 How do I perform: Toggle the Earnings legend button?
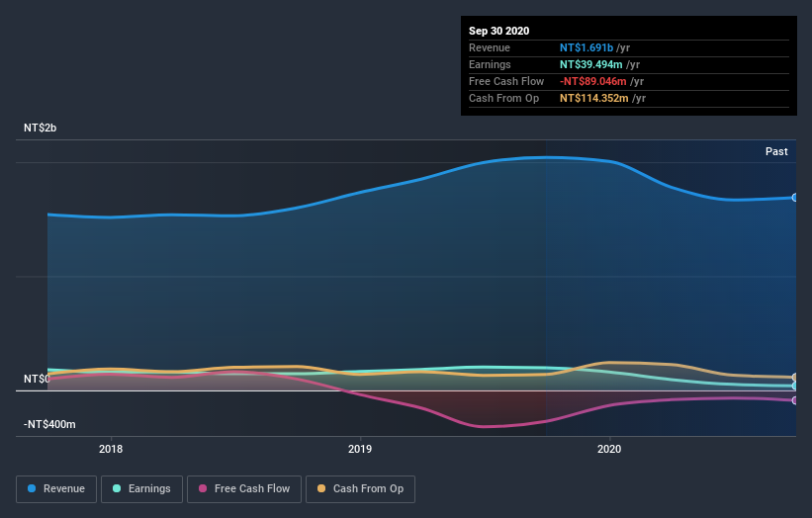[141, 489]
